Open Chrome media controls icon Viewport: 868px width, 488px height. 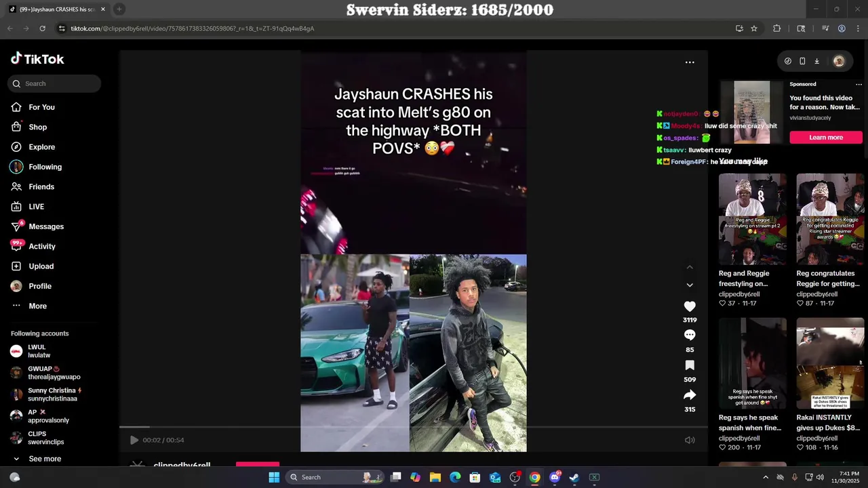coord(825,28)
